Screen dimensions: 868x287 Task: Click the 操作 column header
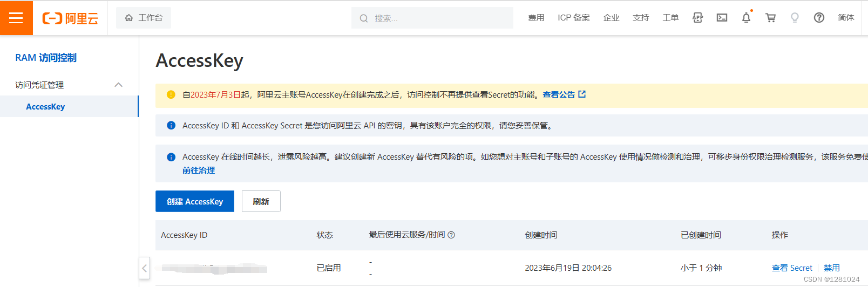(x=780, y=235)
